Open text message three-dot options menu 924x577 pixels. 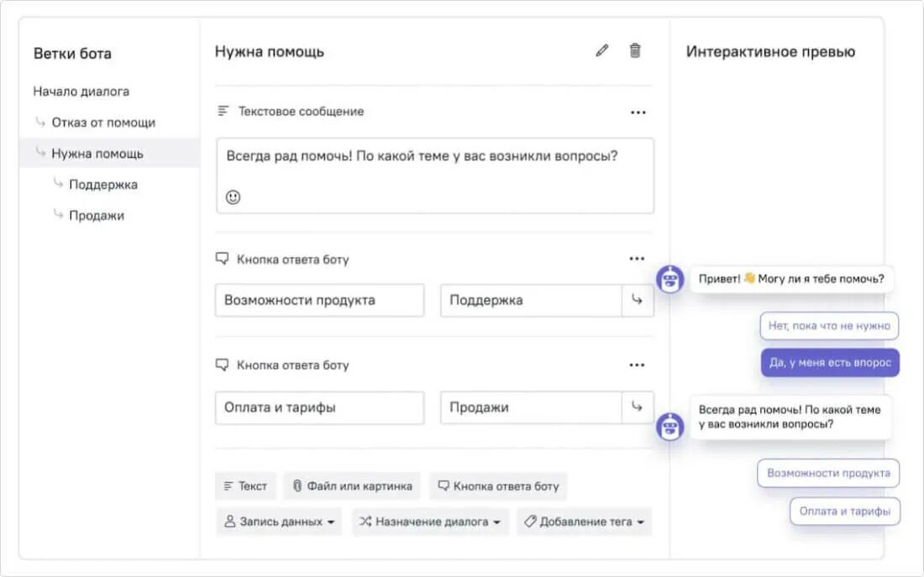click(x=638, y=113)
